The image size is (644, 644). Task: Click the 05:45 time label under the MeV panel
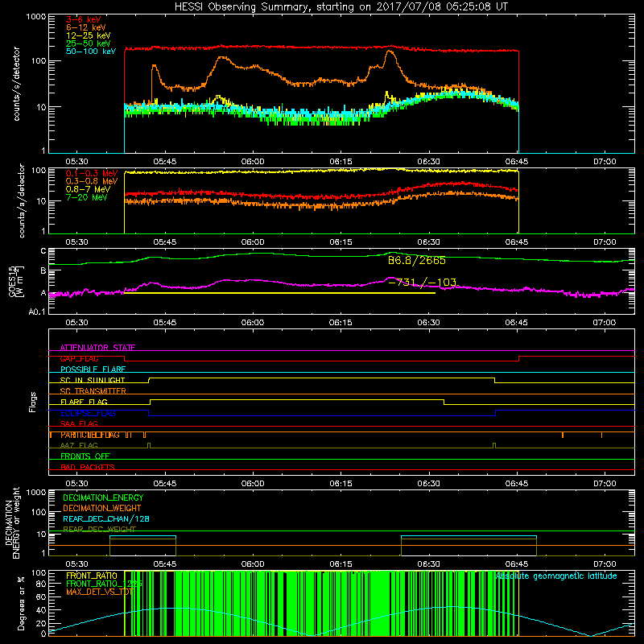pos(165,242)
